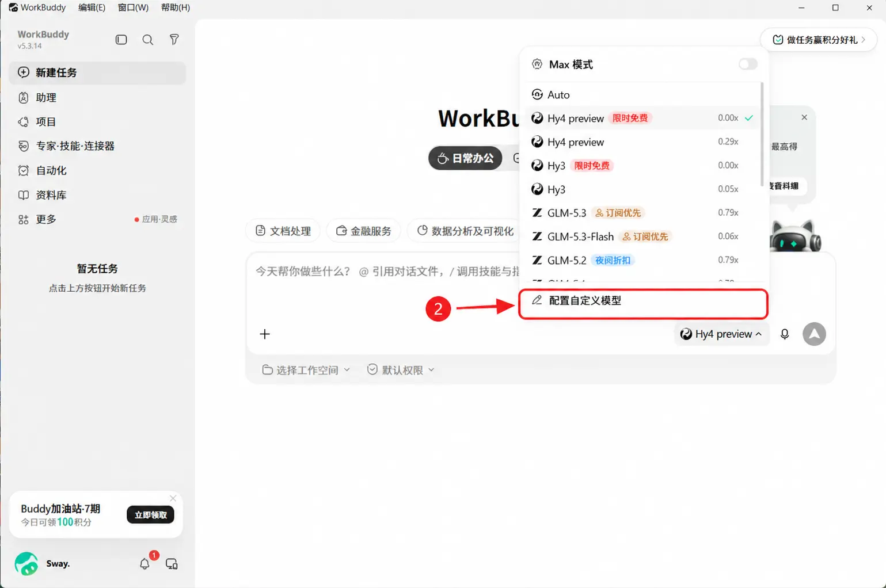Click the 订阅优先 tag on GLM-5.3-Flash
This screenshot has height=588, width=886.
645,236
